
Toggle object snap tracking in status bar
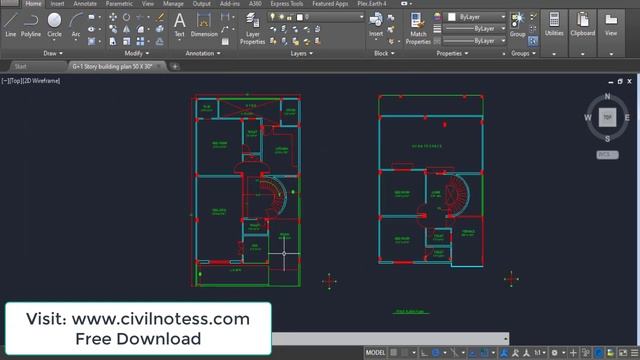472,353
